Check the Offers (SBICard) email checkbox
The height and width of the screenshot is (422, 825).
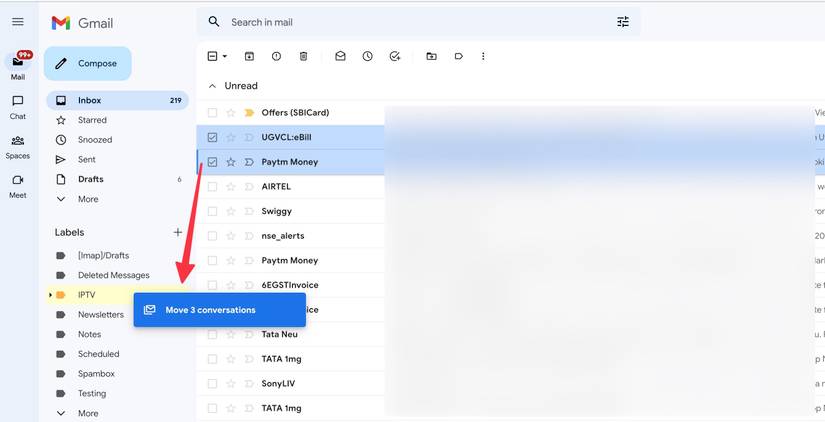tap(212, 113)
